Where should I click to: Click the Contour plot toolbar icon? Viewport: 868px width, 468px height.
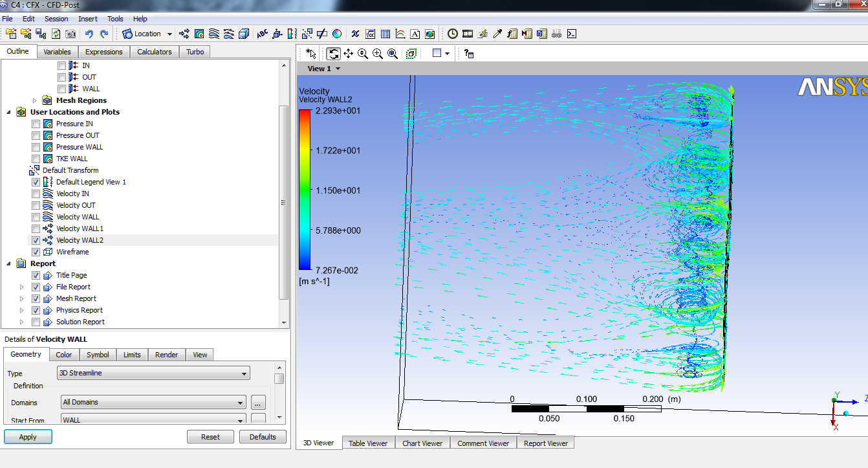tap(199, 34)
